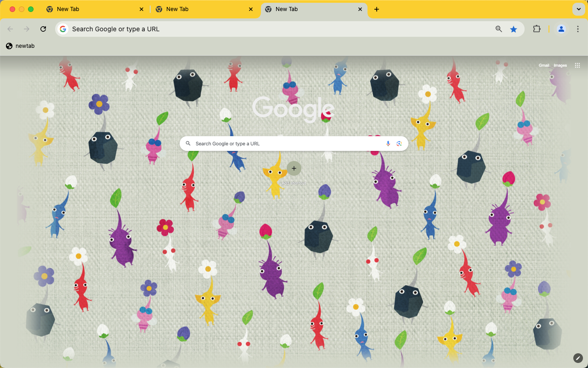Open the Chrome profile avatar
Viewport: 588px width, 368px height.
(561, 29)
